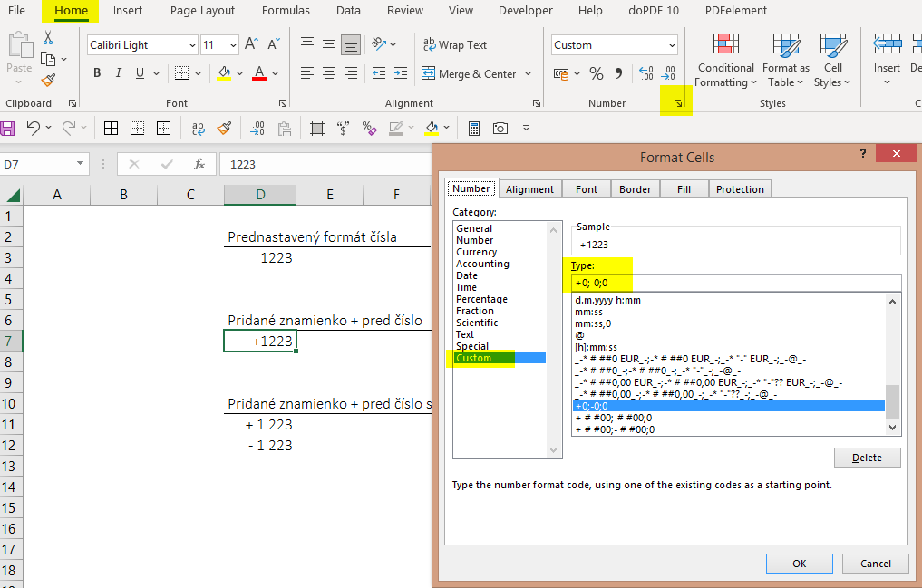Select the Format Painter brush

click(48, 81)
